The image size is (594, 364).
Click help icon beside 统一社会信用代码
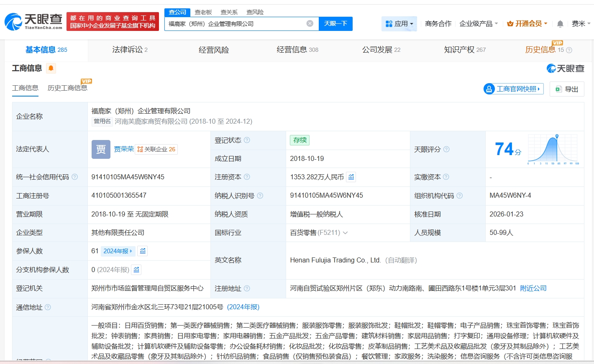click(x=75, y=177)
